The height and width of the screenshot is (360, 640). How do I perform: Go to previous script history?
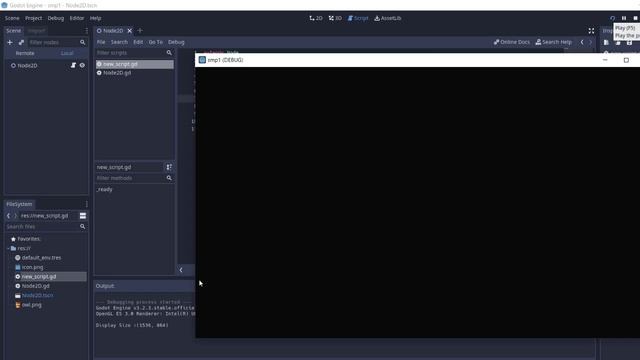[582, 42]
